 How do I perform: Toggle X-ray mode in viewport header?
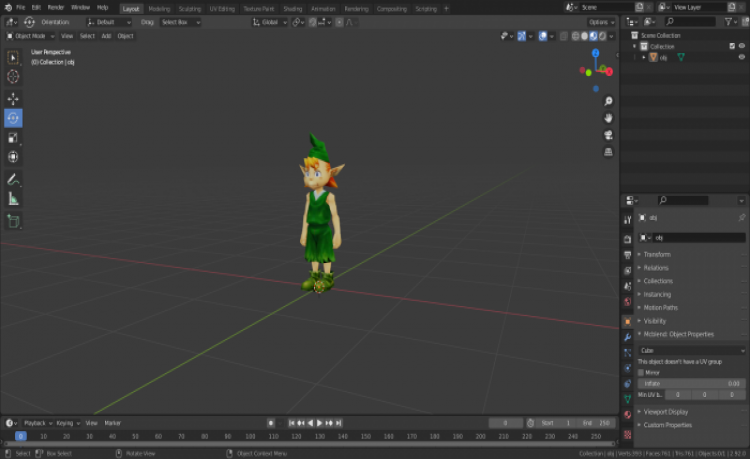pyautogui.click(x=563, y=36)
